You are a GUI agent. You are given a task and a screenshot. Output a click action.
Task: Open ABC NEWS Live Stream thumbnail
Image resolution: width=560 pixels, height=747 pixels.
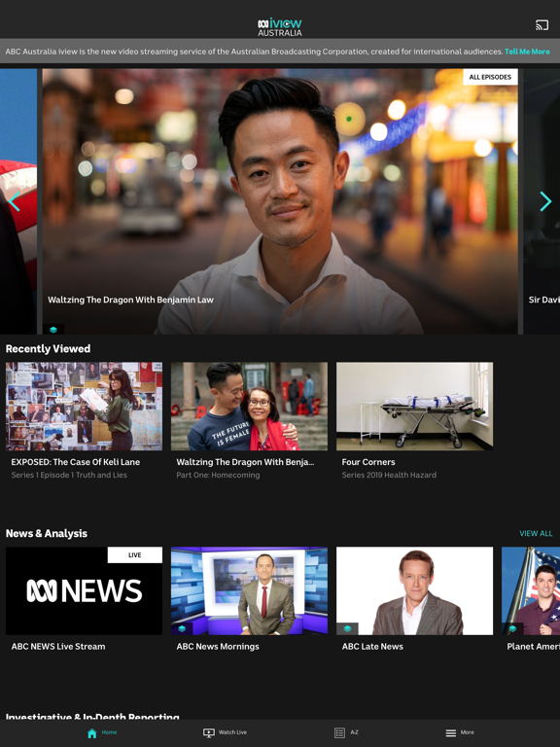[84, 590]
